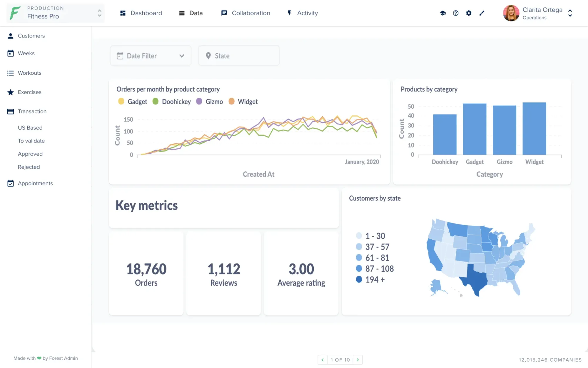The height and width of the screenshot is (368, 588).
Task: Go to the next page arrow
Action: (x=358, y=360)
